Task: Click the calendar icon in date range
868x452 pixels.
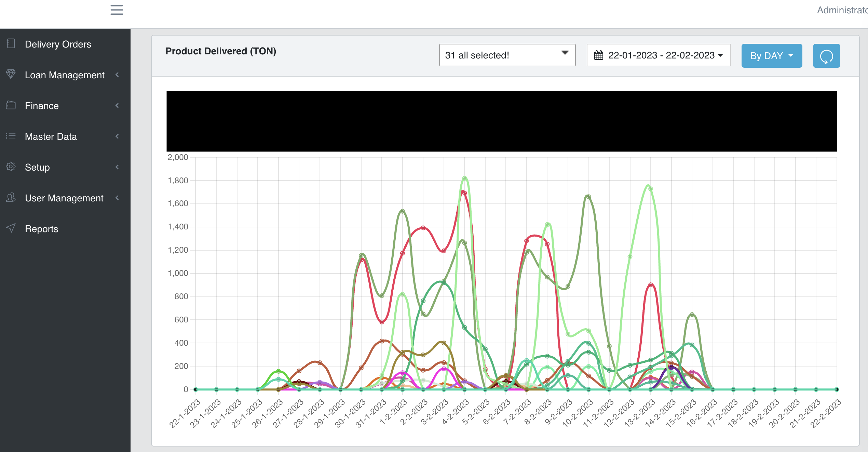Action: (x=598, y=55)
